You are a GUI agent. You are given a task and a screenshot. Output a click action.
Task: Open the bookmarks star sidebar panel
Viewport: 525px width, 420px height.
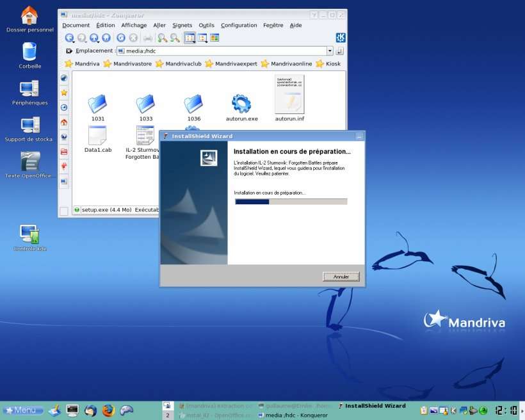coord(64,93)
